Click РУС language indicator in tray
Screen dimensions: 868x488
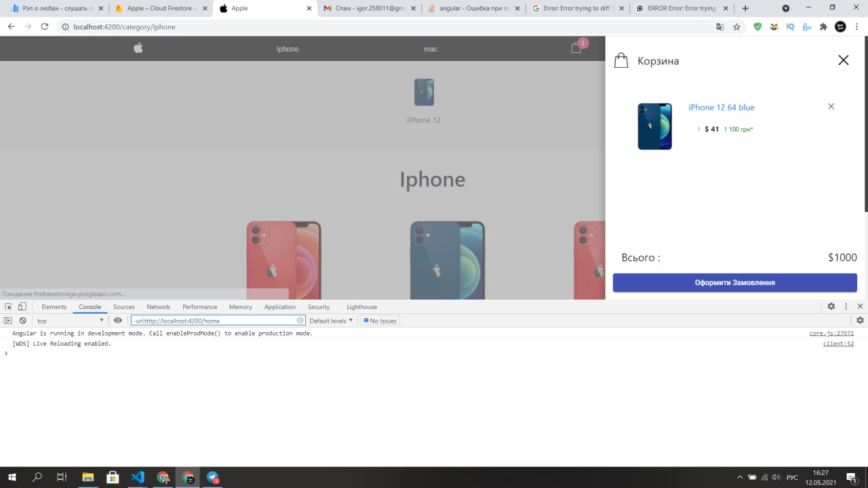(x=792, y=477)
